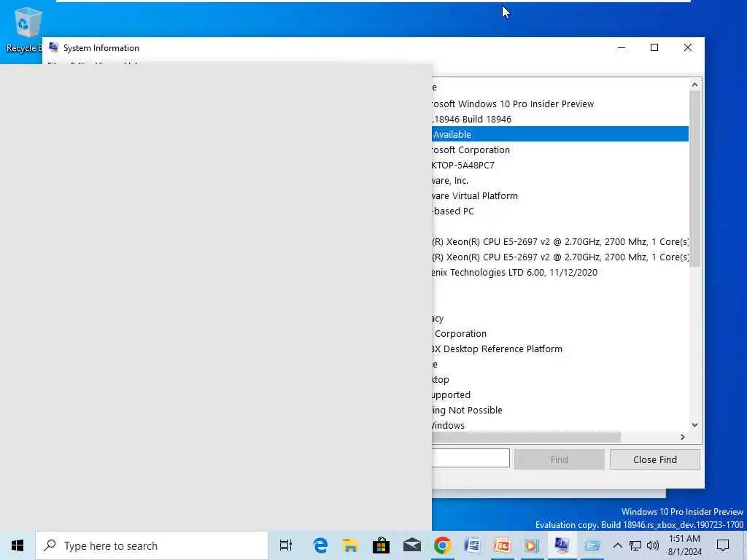
Task: Select the 'Windows' row at list bottom
Action: (x=560, y=425)
